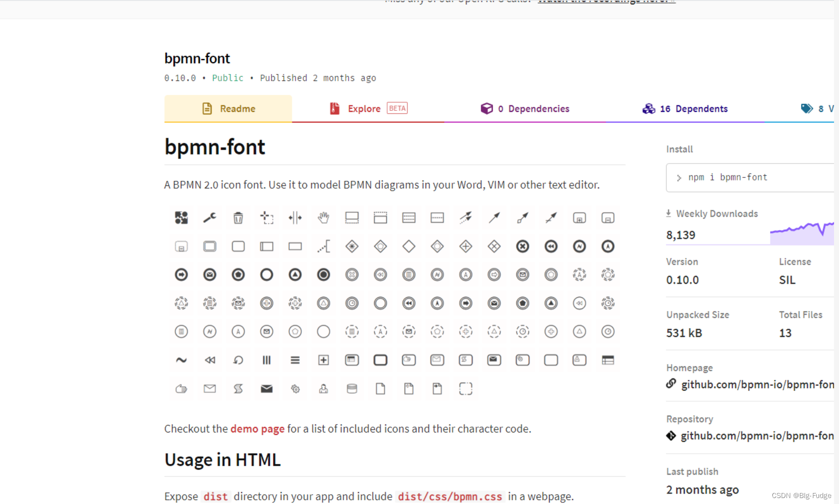Click the complex gateway asterisk-diamond icon
The height and width of the screenshot is (504, 839).
point(352,246)
